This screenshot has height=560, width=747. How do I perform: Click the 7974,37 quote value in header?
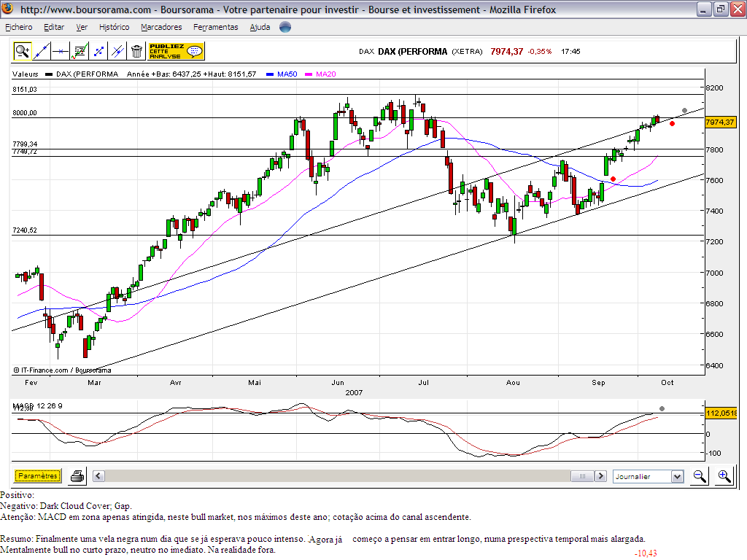pyautogui.click(x=507, y=52)
